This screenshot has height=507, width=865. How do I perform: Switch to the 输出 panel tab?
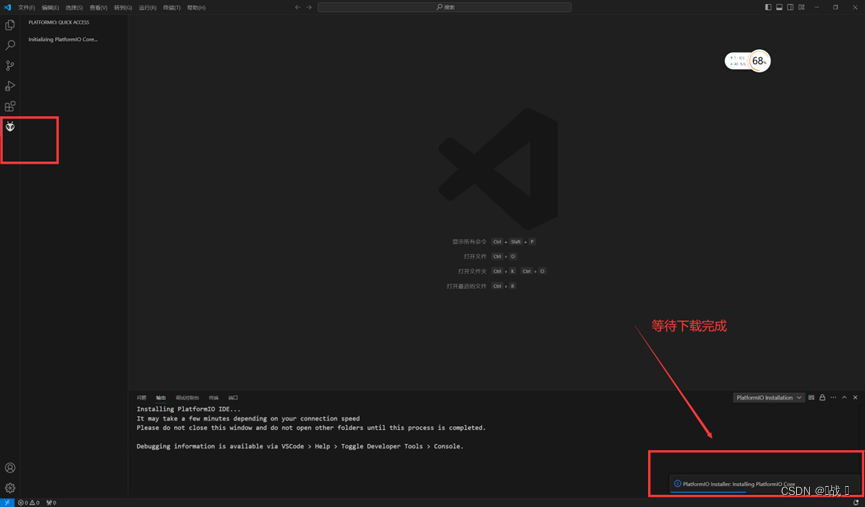click(161, 398)
